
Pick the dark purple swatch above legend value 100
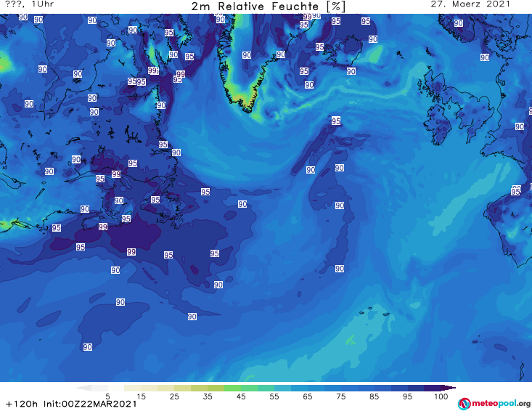click(x=433, y=388)
